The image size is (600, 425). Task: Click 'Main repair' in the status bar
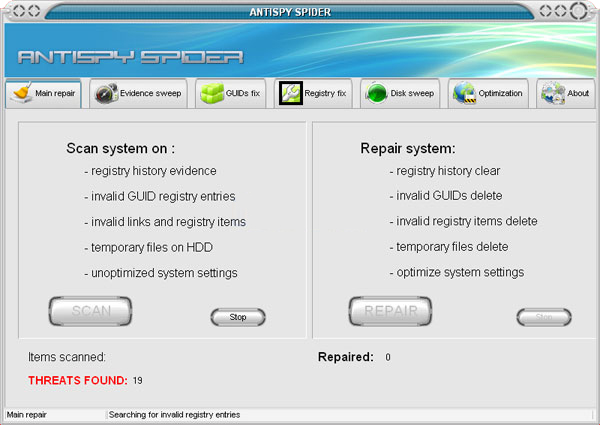click(26, 415)
